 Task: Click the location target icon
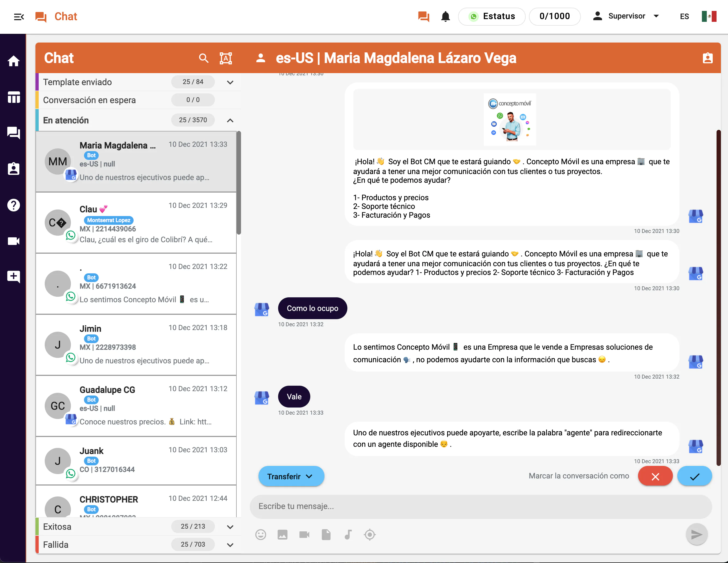[370, 535]
